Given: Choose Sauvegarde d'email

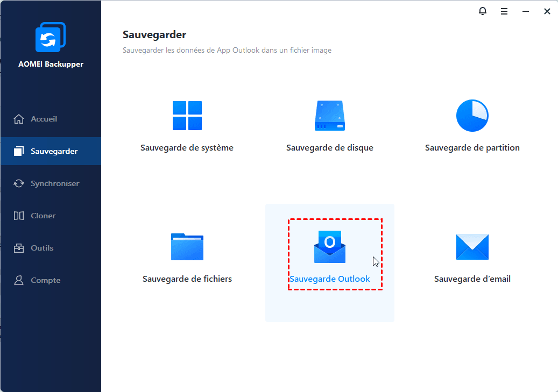Looking at the screenshot, I should pos(472,279).
